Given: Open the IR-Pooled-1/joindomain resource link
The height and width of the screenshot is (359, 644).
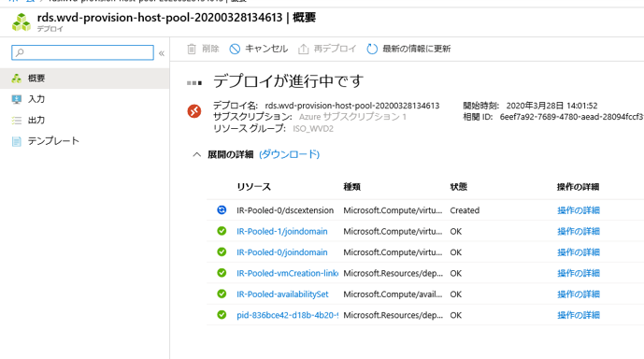Looking at the screenshot, I should pyautogui.click(x=281, y=231).
